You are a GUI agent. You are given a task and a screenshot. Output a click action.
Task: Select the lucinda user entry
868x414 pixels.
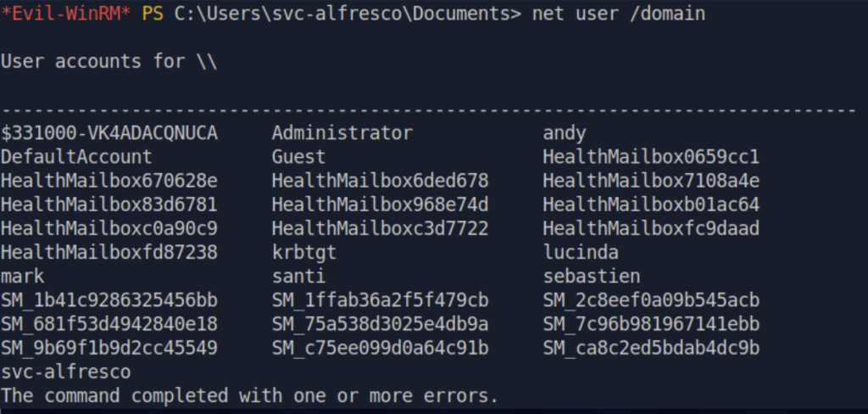[581, 253]
